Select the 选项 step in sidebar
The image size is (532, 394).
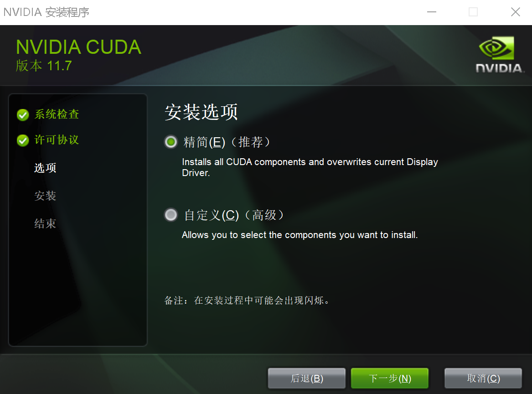[45, 168]
